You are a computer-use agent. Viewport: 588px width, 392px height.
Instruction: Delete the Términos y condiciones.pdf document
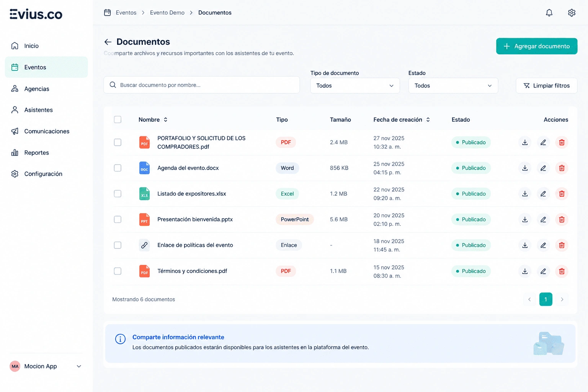562,271
